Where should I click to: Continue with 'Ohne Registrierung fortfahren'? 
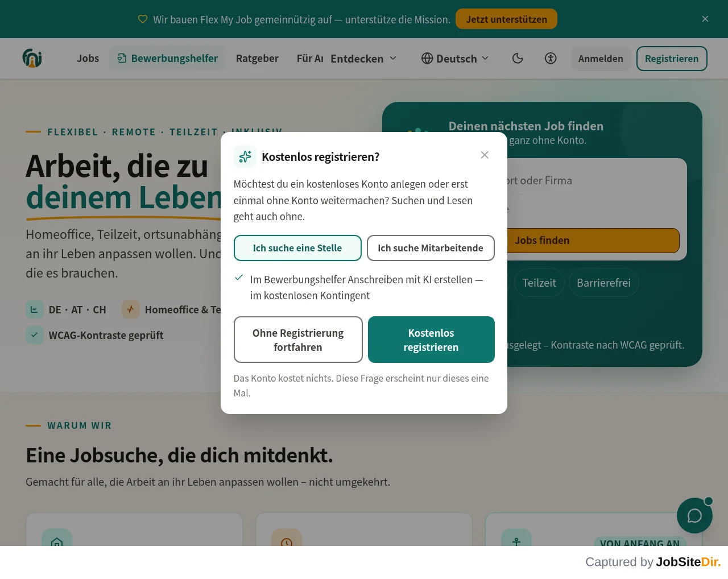click(298, 340)
